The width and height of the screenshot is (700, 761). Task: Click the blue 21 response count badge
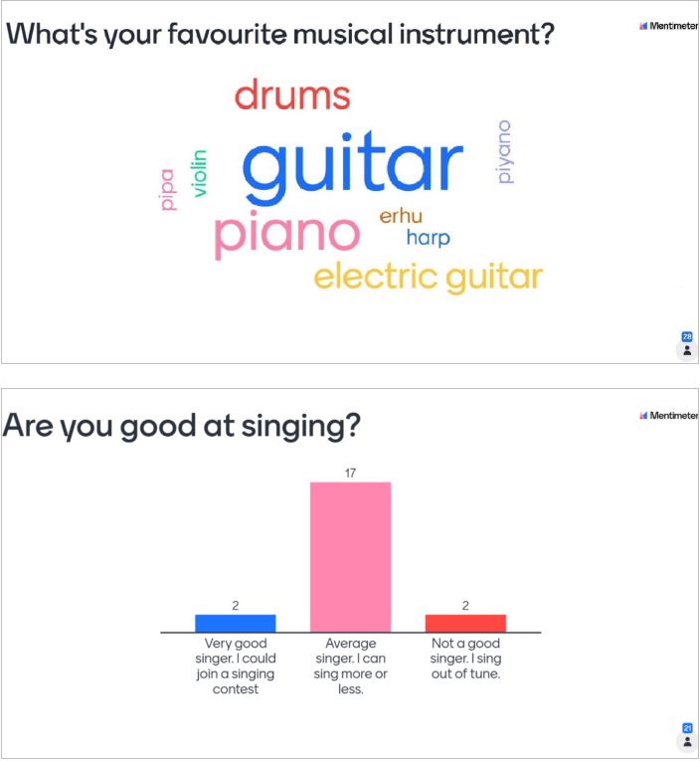[686, 727]
